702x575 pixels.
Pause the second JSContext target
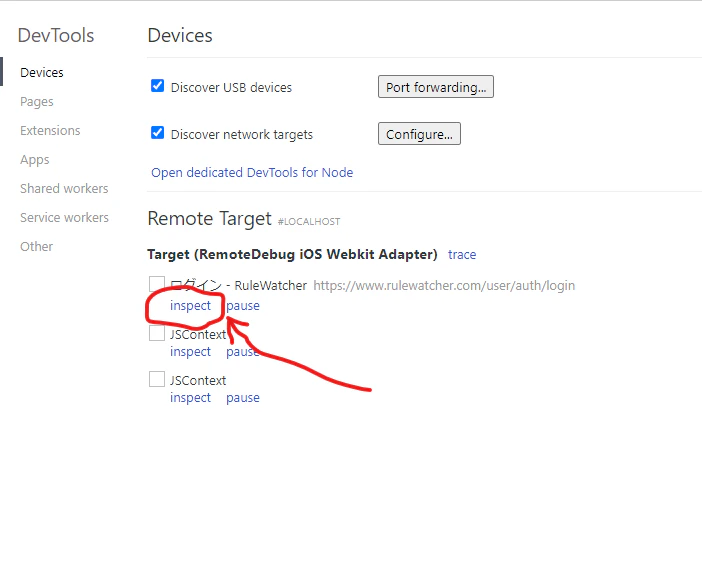coord(243,398)
